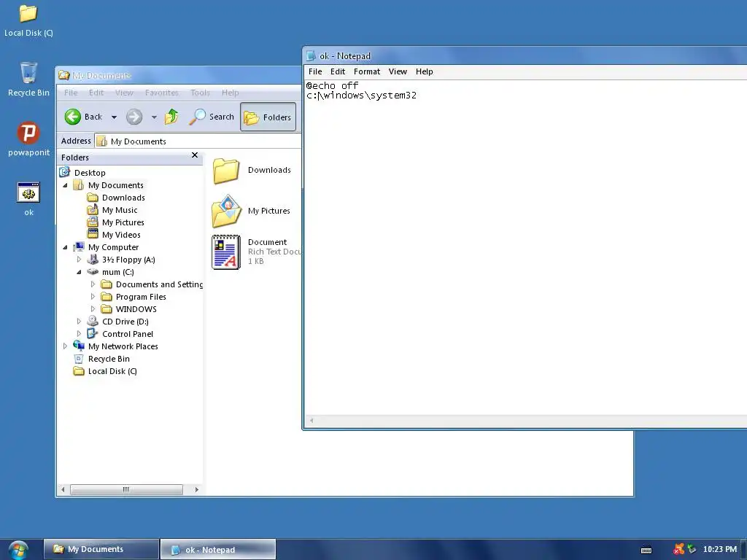The height and width of the screenshot is (560, 747).
Task: Select WINDOWS folder in the tree
Action: pyautogui.click(x=136, y=309)
